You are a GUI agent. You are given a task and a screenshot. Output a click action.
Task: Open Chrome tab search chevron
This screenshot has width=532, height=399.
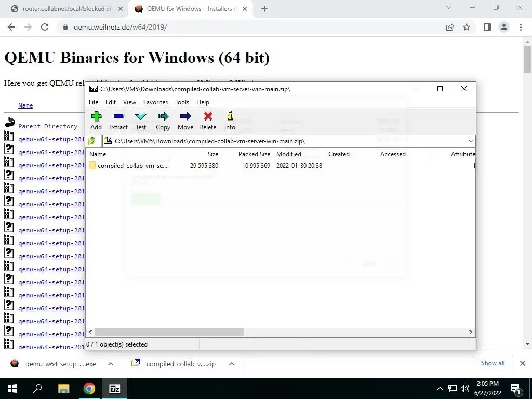pyautogui.click(x=448, y=7)
